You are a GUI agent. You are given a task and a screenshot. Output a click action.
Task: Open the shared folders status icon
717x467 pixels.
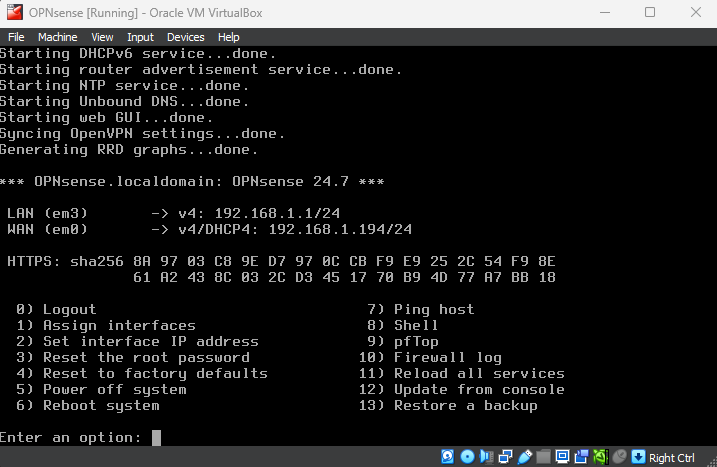click(540, 457)
